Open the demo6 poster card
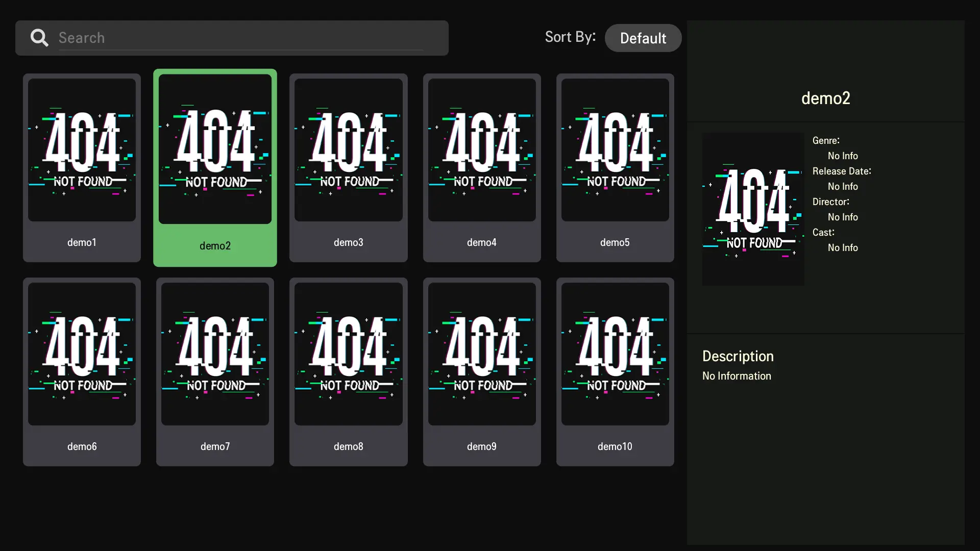This screenshot has width=980, height=551. pos(82,371)
